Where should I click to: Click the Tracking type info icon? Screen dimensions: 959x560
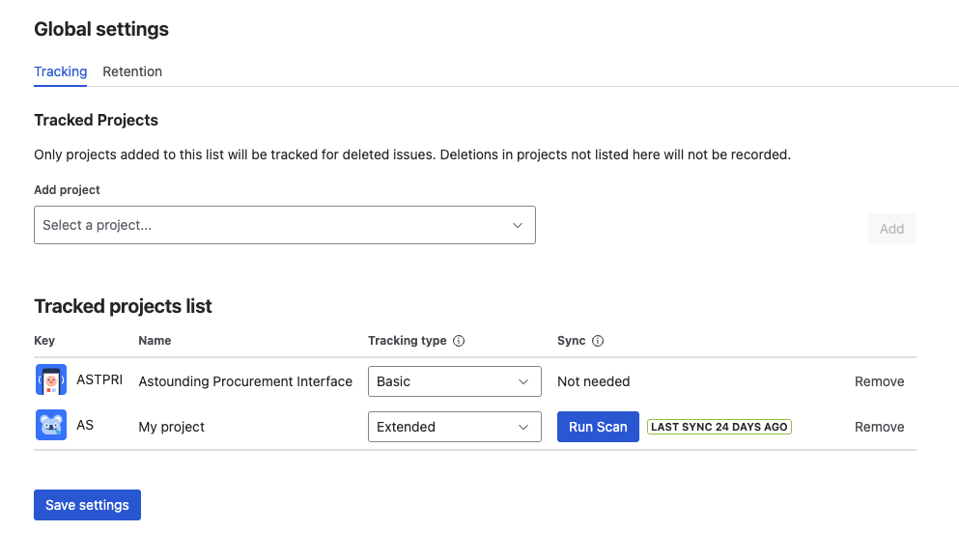tap(459, 340)
